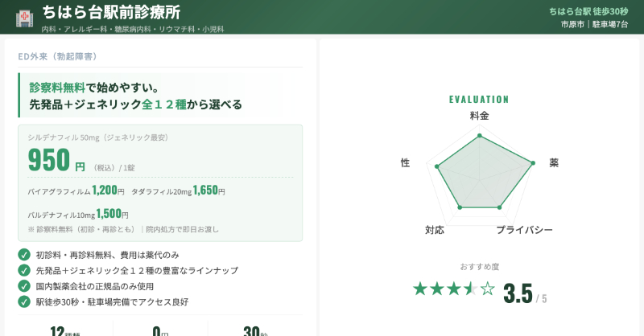Click the バルデナフィル10mg 1,500円 price
The width and height of the screenshot is (644, 336).
click(x=113, y=214)
